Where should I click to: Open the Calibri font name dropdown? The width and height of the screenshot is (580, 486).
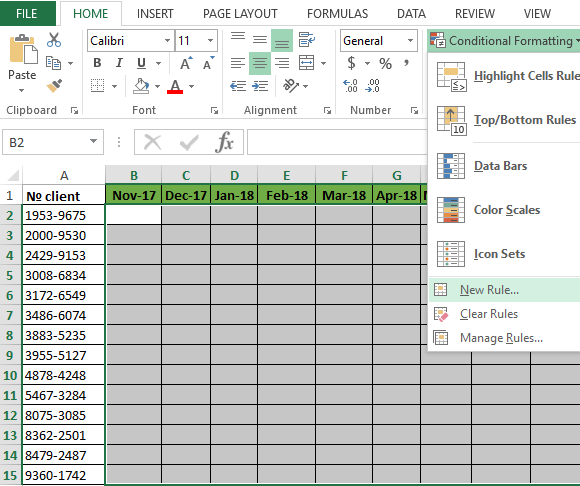(x=168, y=40)
